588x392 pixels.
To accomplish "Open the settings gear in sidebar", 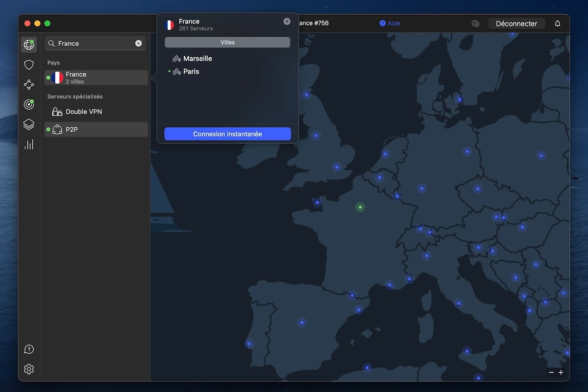I will coord(29,369).
